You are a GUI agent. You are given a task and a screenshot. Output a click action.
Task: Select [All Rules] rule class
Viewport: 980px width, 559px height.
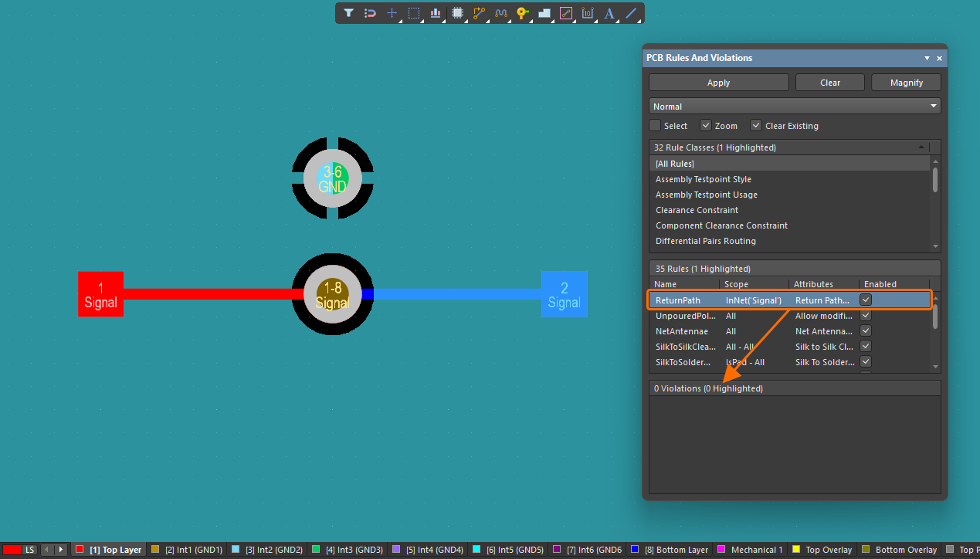(x=790, y=164)
